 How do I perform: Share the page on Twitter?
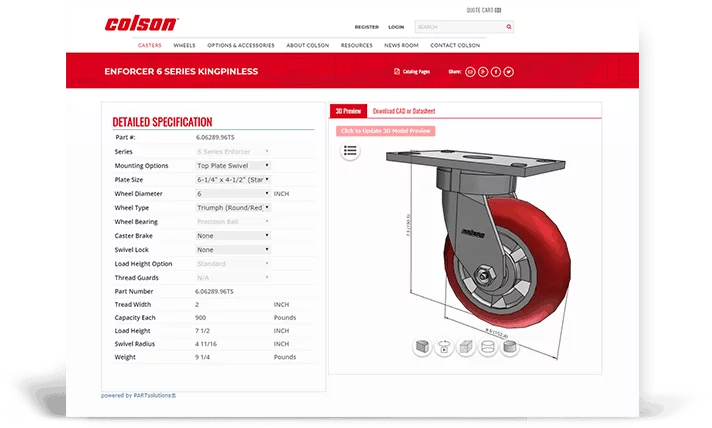(509, 72)
